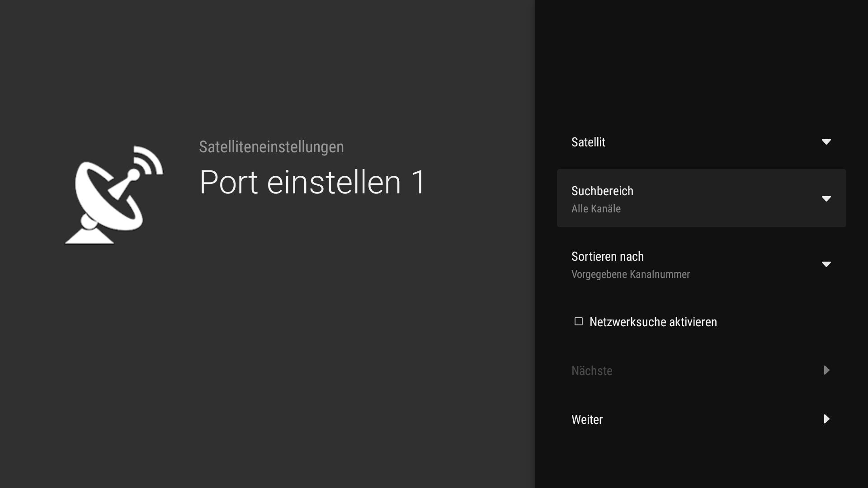Click the Nächste right-arrow icon
This screenshot has width=868, height=488.
coord(826,371)
